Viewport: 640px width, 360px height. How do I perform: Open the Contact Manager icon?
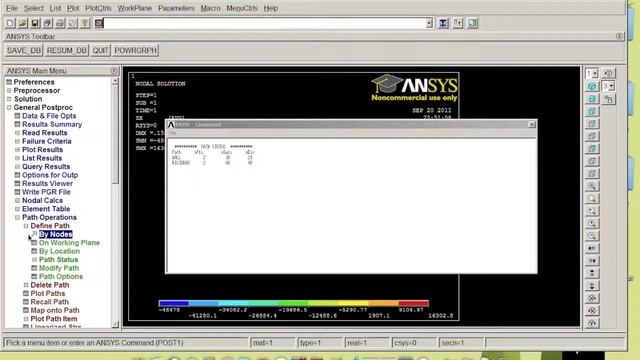(x=473, y=23)
